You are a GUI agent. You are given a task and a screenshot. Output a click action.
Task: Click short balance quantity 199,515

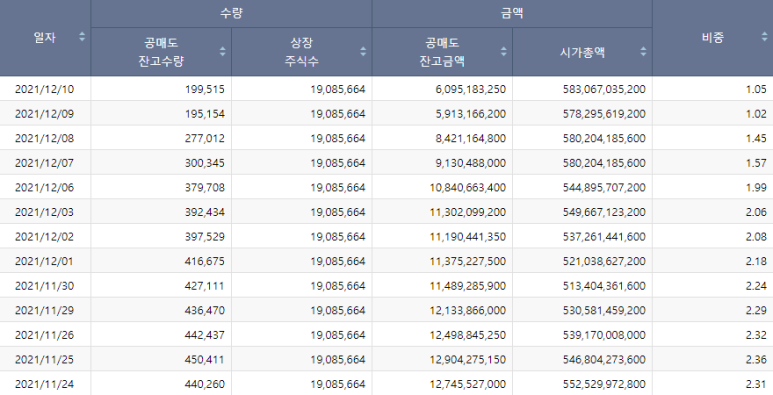205,89
